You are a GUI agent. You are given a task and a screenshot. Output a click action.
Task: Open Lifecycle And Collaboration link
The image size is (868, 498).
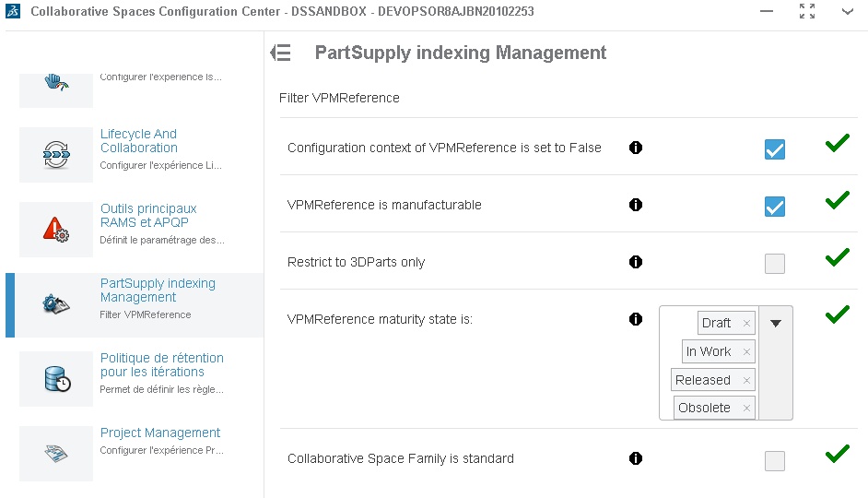(139, 141)
